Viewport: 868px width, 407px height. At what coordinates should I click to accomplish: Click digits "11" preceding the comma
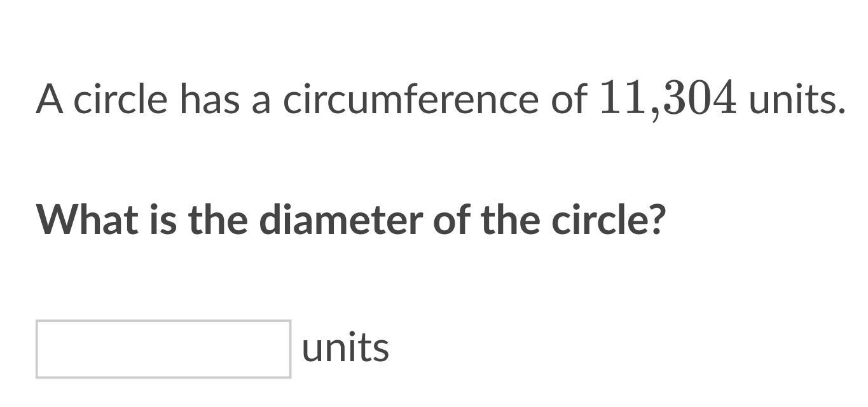624,99
